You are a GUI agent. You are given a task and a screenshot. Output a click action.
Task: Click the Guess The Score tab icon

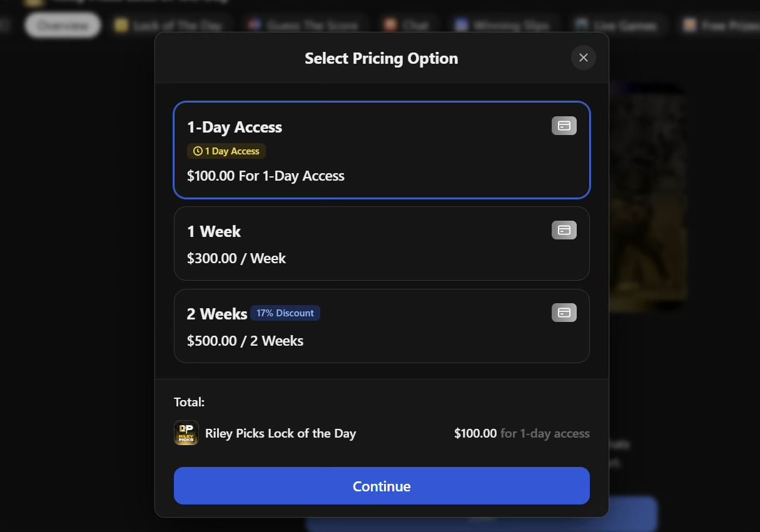254,24
